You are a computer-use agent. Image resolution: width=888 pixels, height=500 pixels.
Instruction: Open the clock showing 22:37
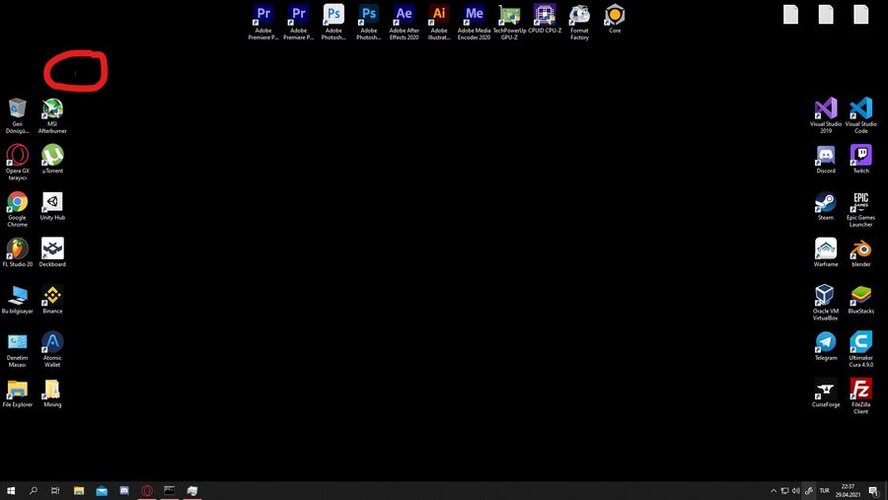(848, 490)
